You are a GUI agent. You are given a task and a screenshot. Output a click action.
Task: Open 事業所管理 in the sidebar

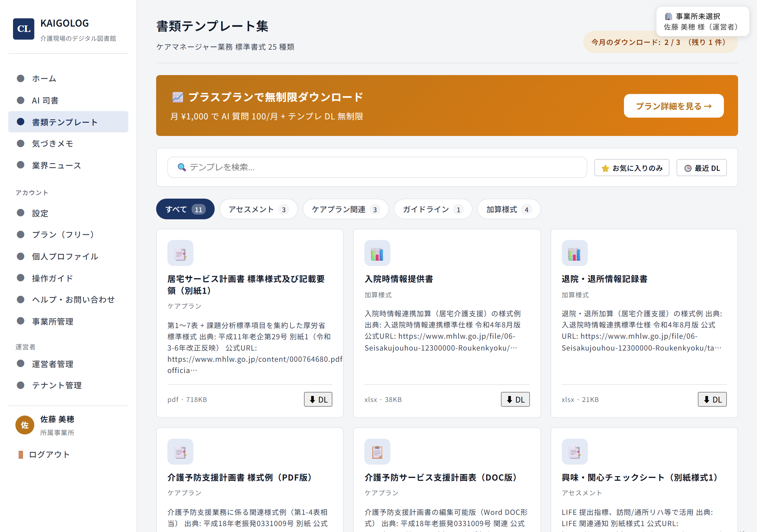68,321
